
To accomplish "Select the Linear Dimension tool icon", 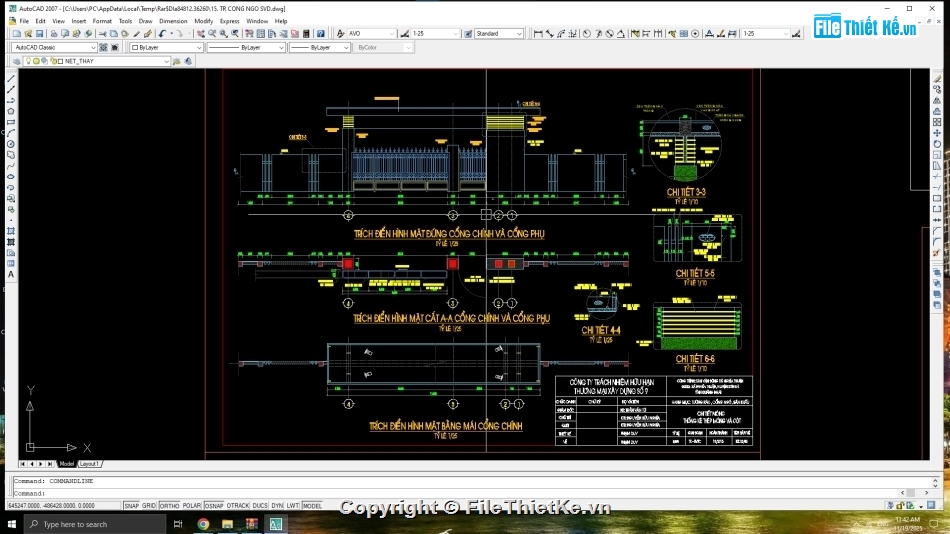I will [539, 34].
